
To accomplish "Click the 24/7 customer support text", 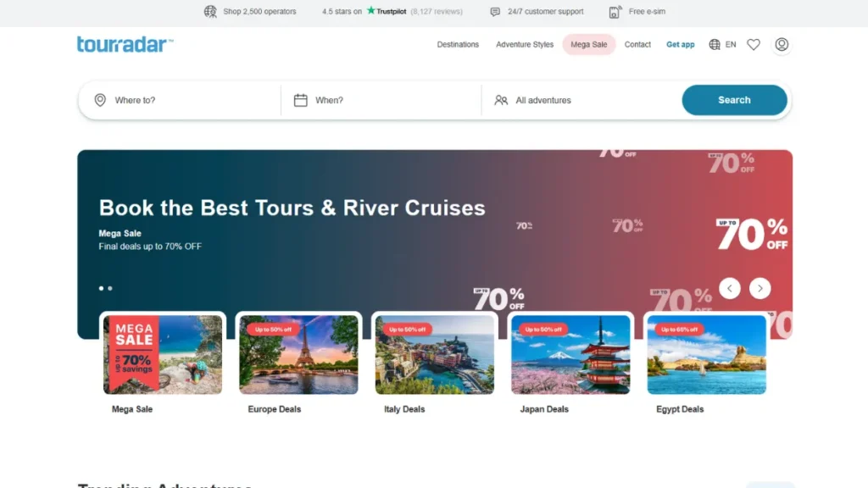I will click(x=545, y=12).
